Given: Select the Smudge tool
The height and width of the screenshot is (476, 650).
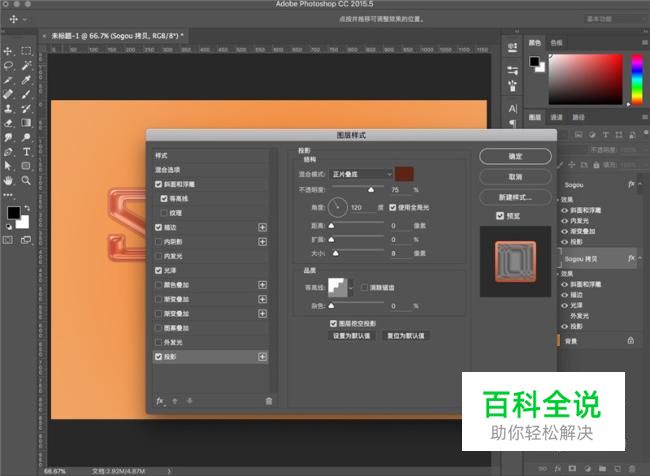Looking at the screenshot, I should [x=8, y=137].
